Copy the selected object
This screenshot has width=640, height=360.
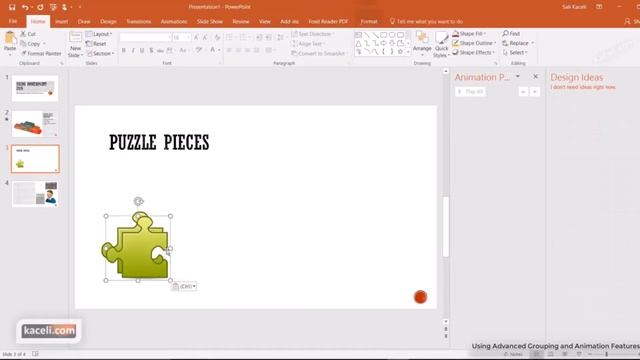coord(31,44)
